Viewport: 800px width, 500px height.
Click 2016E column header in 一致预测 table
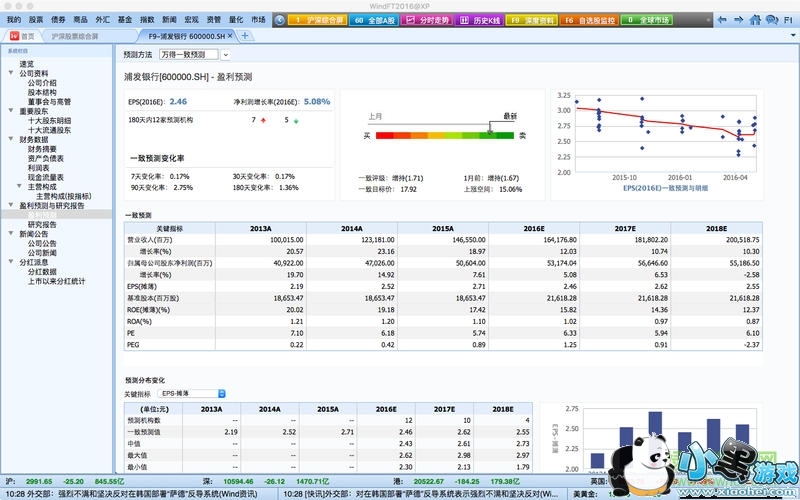534,228
